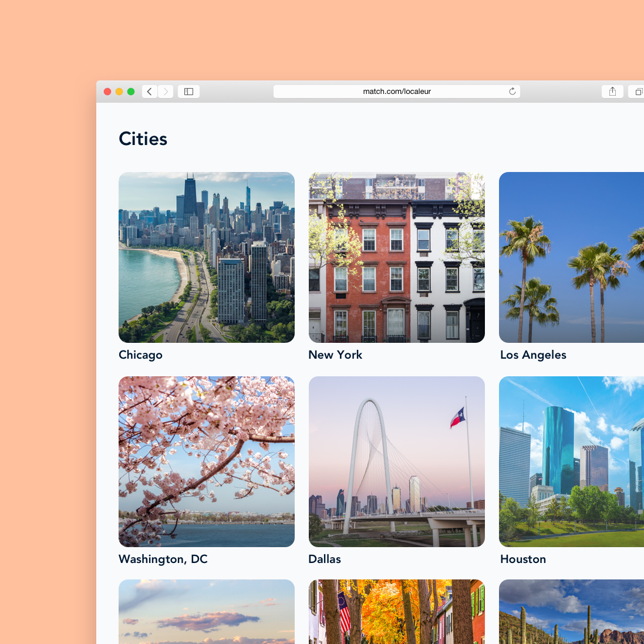644x644 pixels.
Task: Close the browser window with the red button
Action: 107,92
